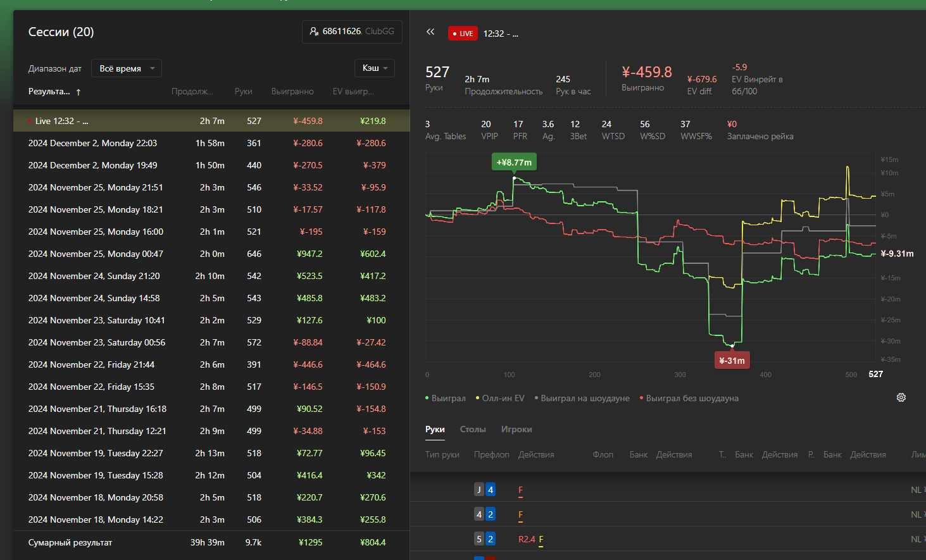Click the ¥1295 total winnings value
Screen dimensions: 926x560
tap(311, 542)
